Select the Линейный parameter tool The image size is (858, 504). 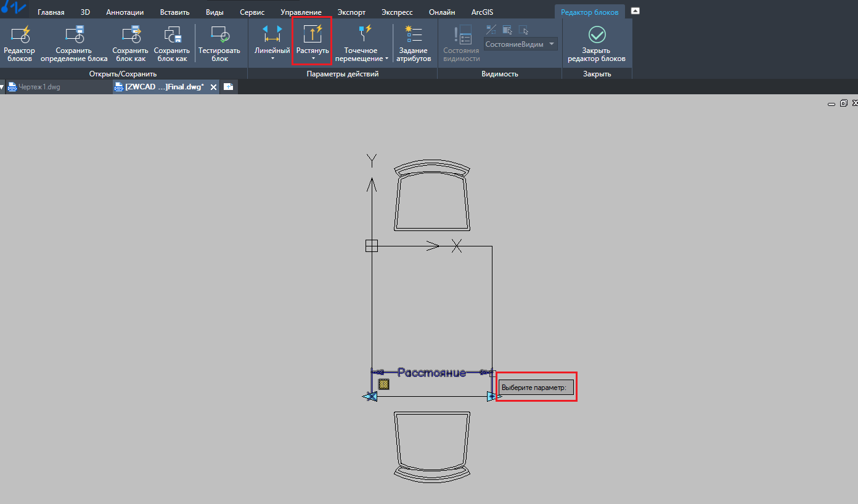(272, 39)
